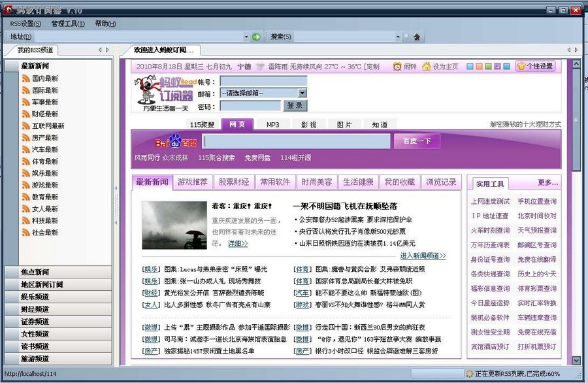Switch to the 股票财经 tab
Viewport: 588px width, 383px height.
point(234,182)
